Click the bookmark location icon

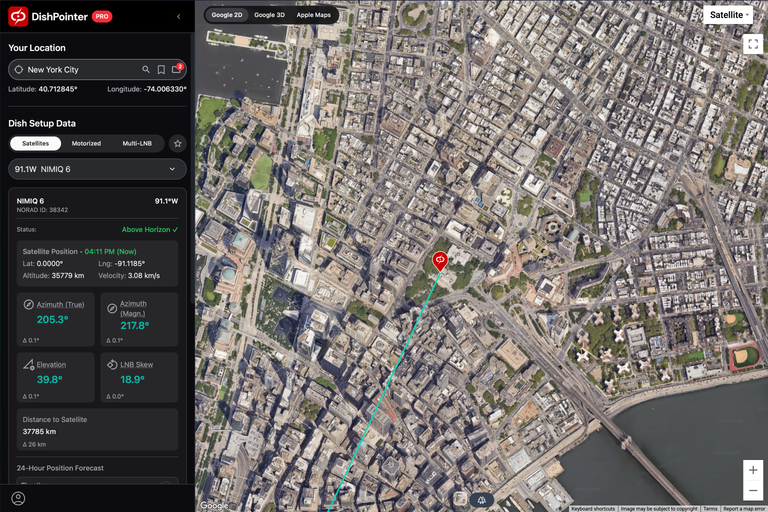point(161,70)
